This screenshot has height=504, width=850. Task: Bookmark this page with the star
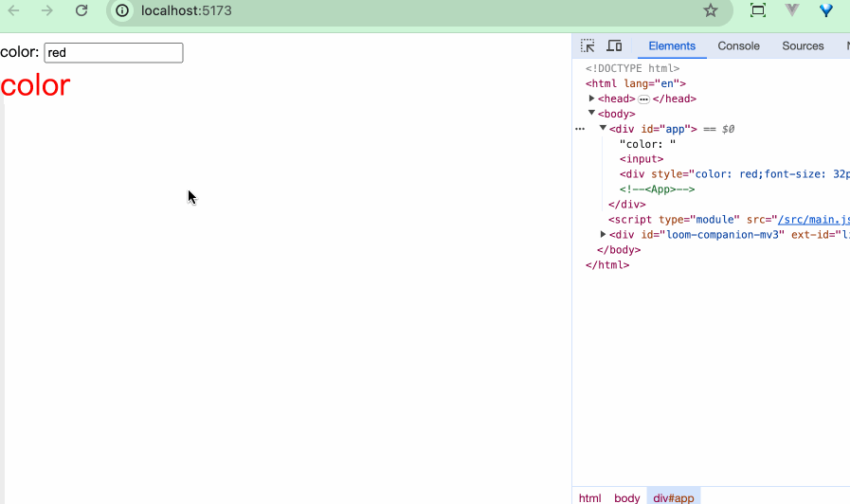pos(711,10)
